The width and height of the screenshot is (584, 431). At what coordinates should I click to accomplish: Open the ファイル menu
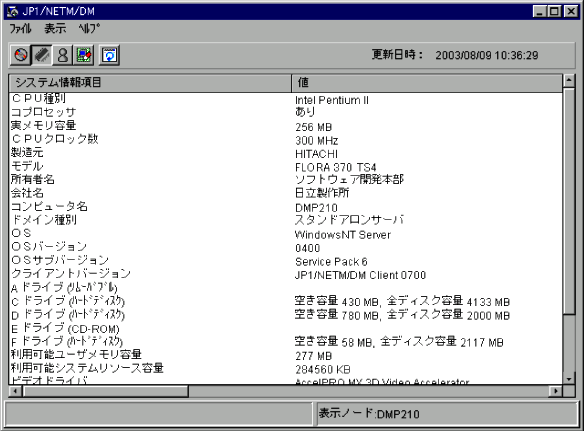(20, 28)
